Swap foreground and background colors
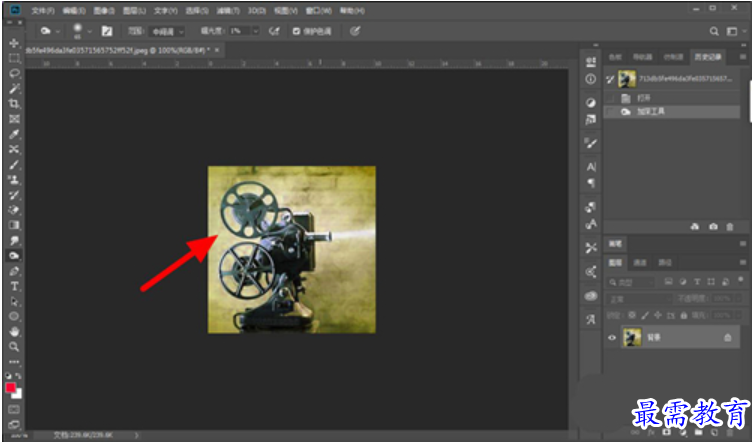Image resolution: width=756 pixels, height=445 pixels. point(18,376)
